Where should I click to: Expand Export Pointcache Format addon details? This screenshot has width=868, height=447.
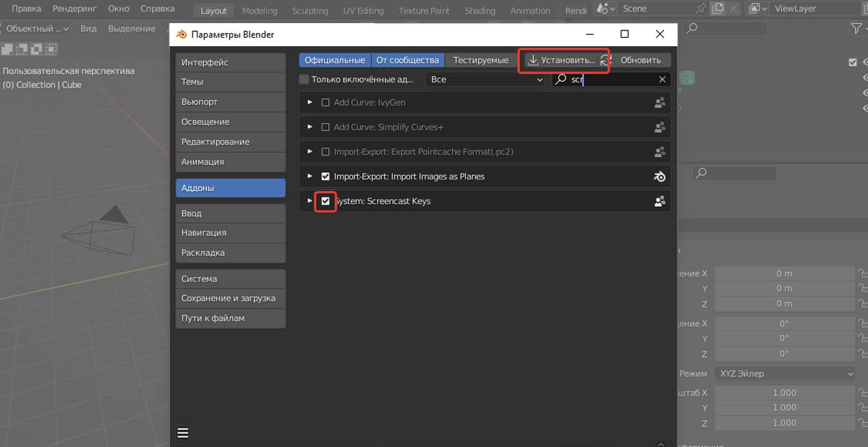point(310,152)
